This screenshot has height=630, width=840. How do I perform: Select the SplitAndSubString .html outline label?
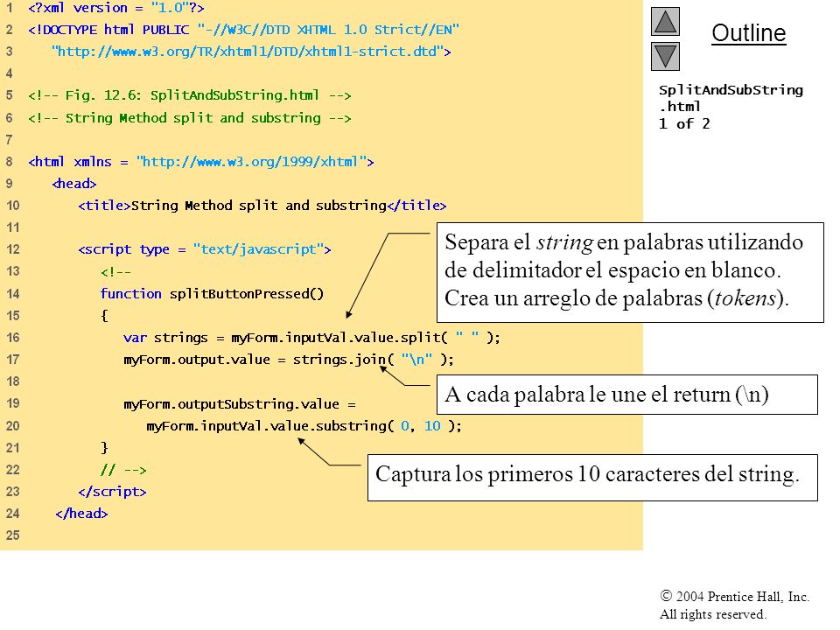click(731, 98)
